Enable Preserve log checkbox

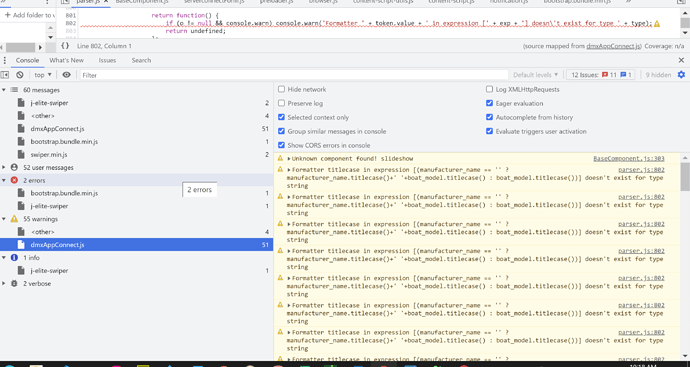pos(281,103)
